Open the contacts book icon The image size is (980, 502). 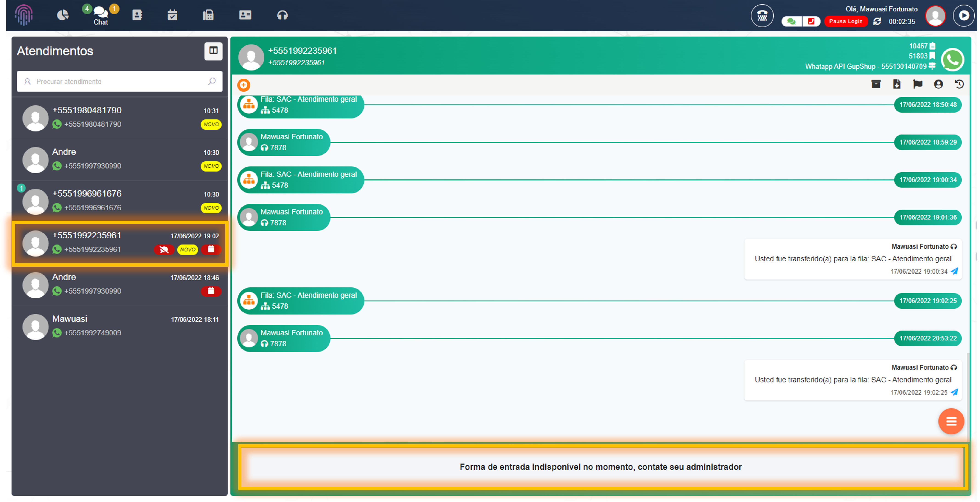137,15
